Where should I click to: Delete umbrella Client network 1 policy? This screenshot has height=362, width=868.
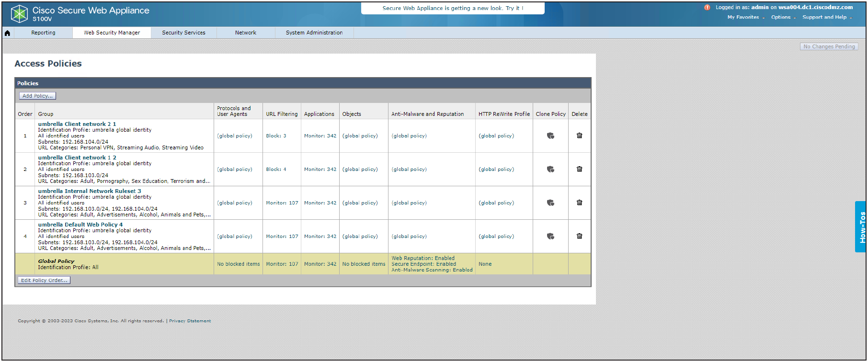[579, 169]
